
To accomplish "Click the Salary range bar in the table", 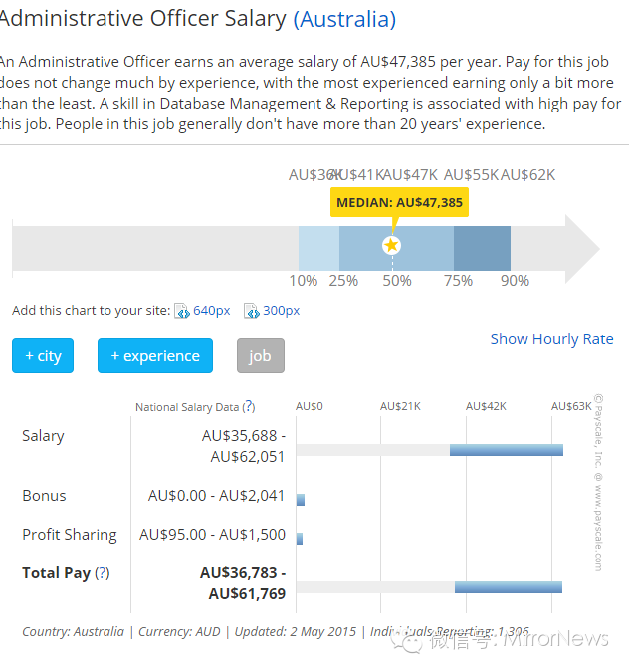I will click(506, 450).
